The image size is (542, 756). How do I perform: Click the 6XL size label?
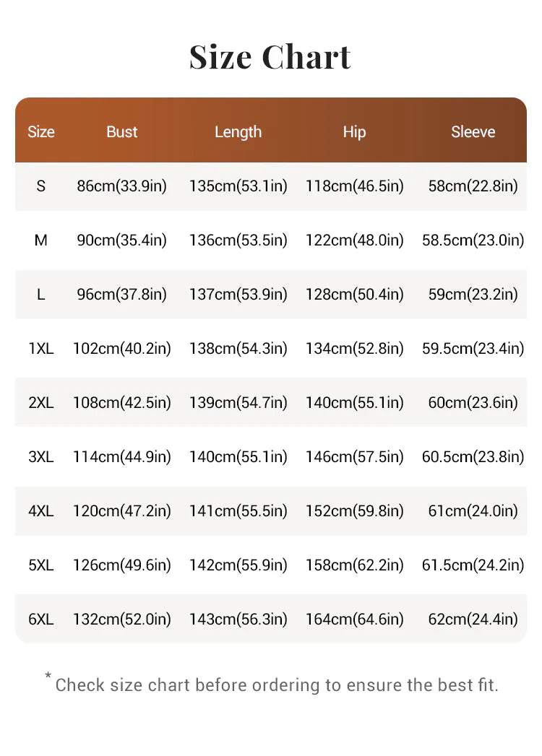click(41, 619)
